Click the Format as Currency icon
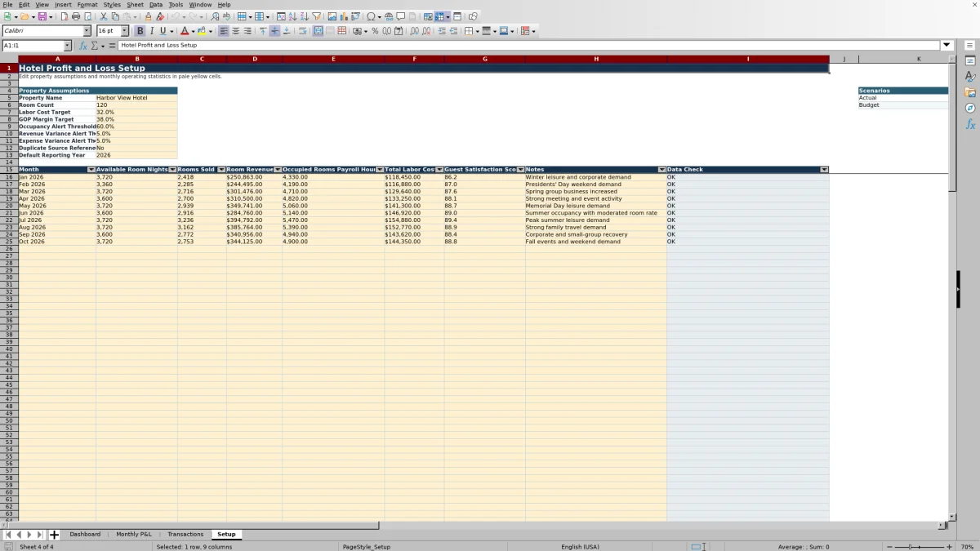The height and width of the screenshot is (551, 980). pyautogui.click(x=357, y=31)
